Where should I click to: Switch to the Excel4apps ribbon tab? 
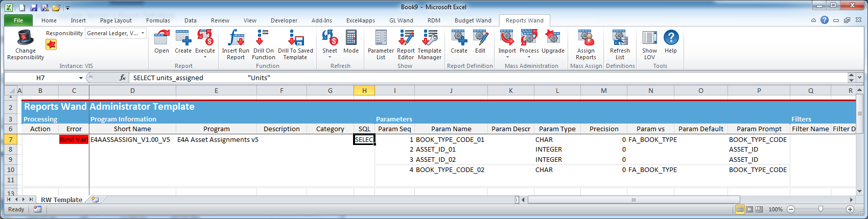(x=360, y=20)
